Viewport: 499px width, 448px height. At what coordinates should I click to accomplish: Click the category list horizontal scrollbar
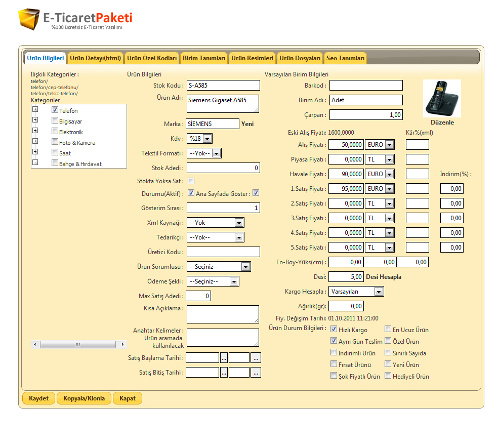pos(78,344)
